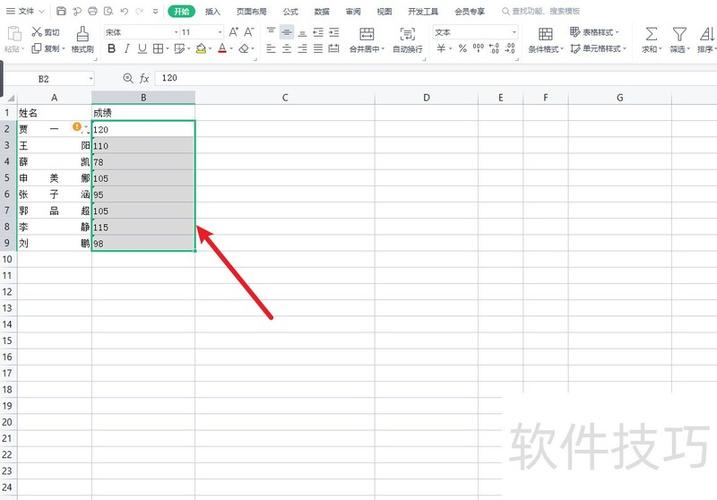The width and height of the screenshot is (717, 500).
Task: Toggle Underline formatting
Action: (142, 48)
